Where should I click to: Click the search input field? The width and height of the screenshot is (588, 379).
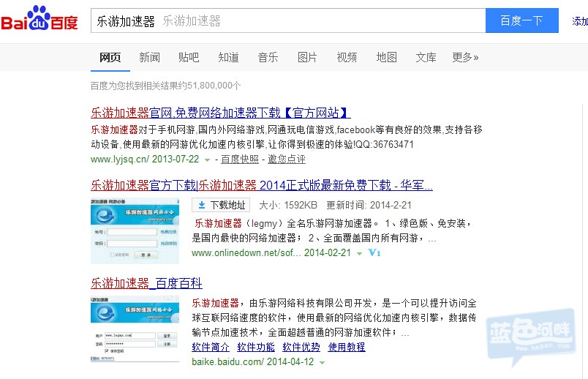[288, 20]
